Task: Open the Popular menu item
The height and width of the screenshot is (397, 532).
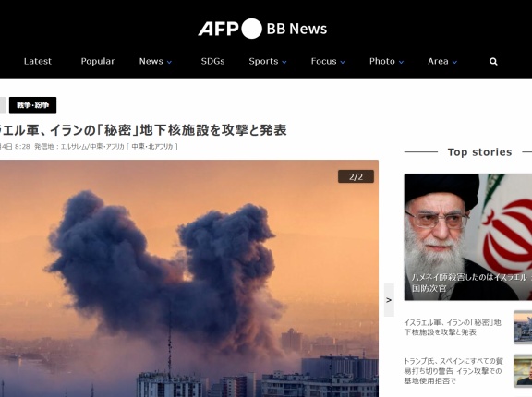Action: point(98,61)
